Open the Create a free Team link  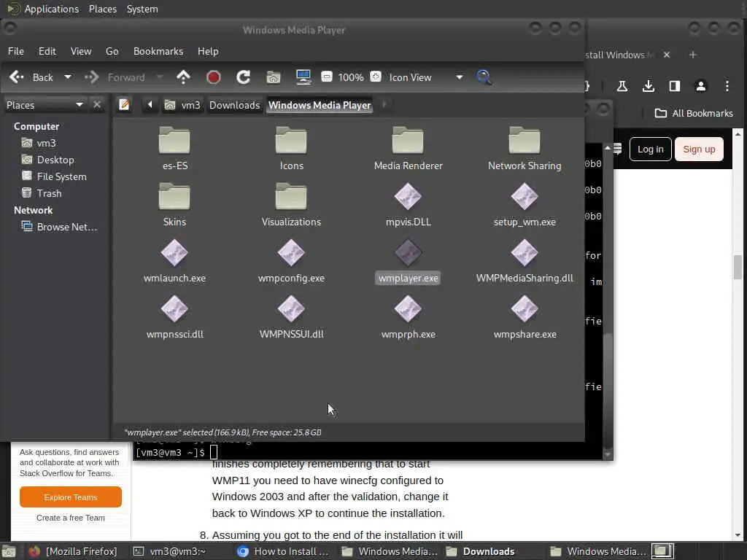click(x=71, y=518)
